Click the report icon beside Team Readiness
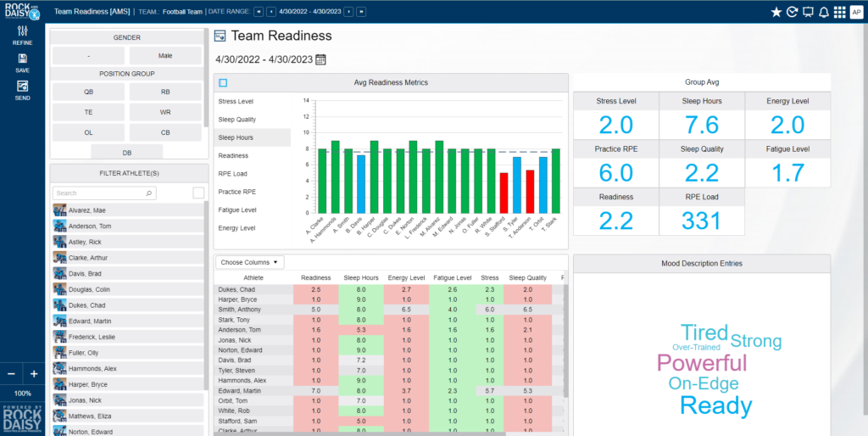The width and height of the screenshot is (868, 436). click(220, 36)
